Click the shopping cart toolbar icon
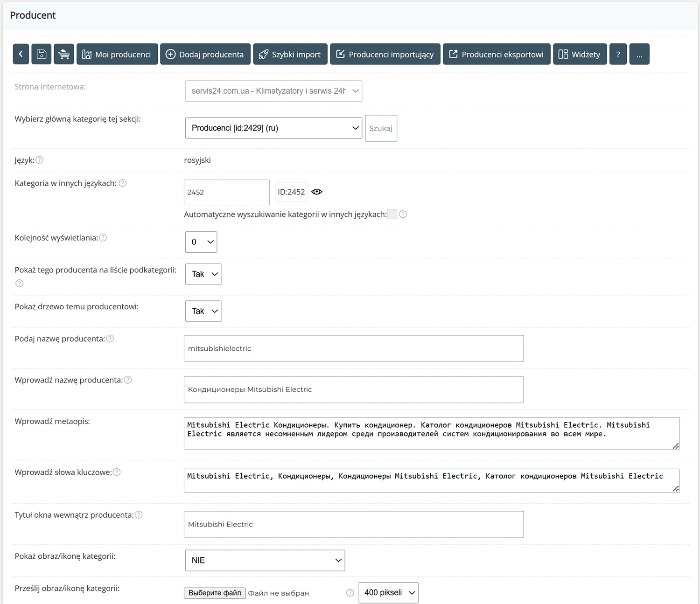700x604 pixels. (64, 54)
